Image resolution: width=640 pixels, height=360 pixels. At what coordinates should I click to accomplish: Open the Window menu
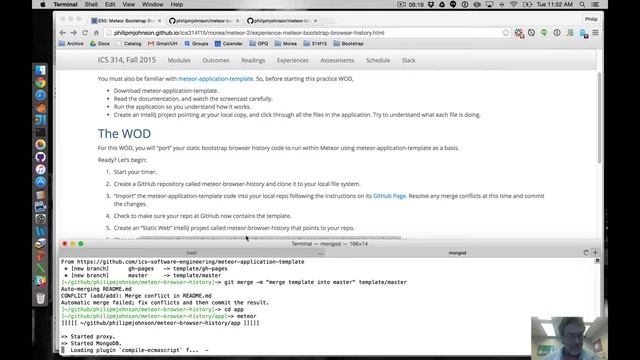tap(153, 4)
